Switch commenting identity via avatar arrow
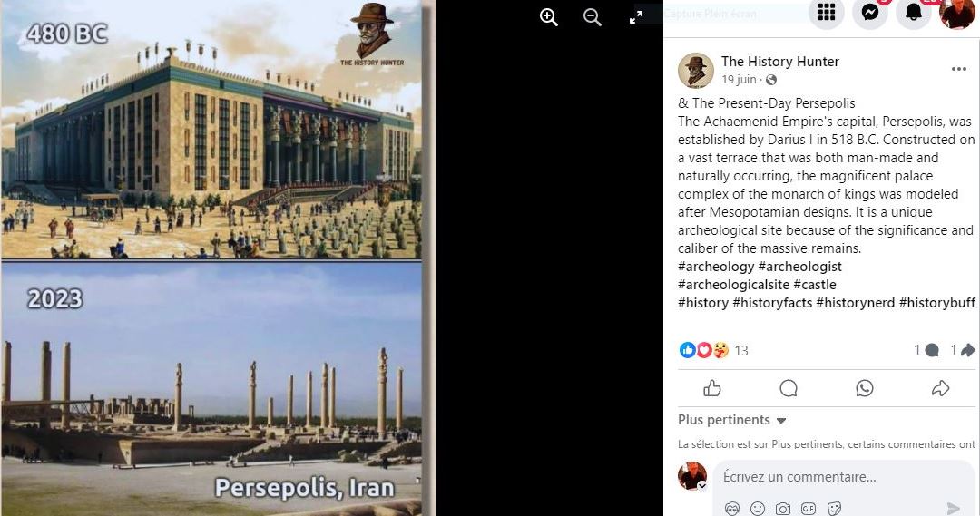This screenshot has height=516, width=980. pos(701,485)
